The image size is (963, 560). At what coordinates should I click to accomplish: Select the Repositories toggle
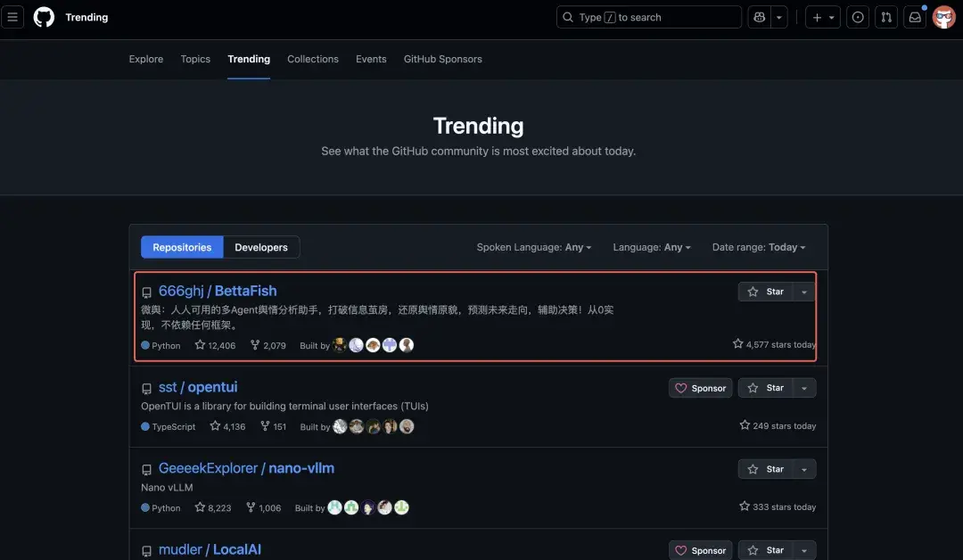pyautogui.click(x=182, y=247)
